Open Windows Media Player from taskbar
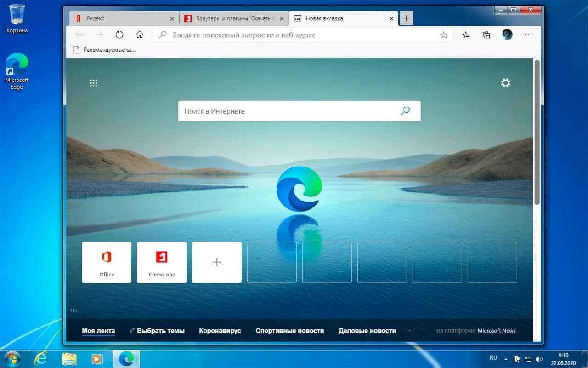 point(97,358)
